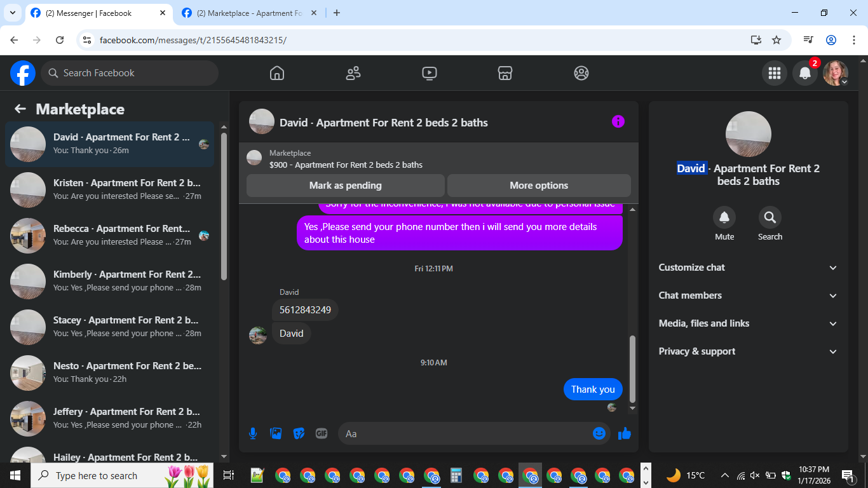868x488 pixels.
Task: Mute this chat with bell icon
Action: tap(724, 218)
